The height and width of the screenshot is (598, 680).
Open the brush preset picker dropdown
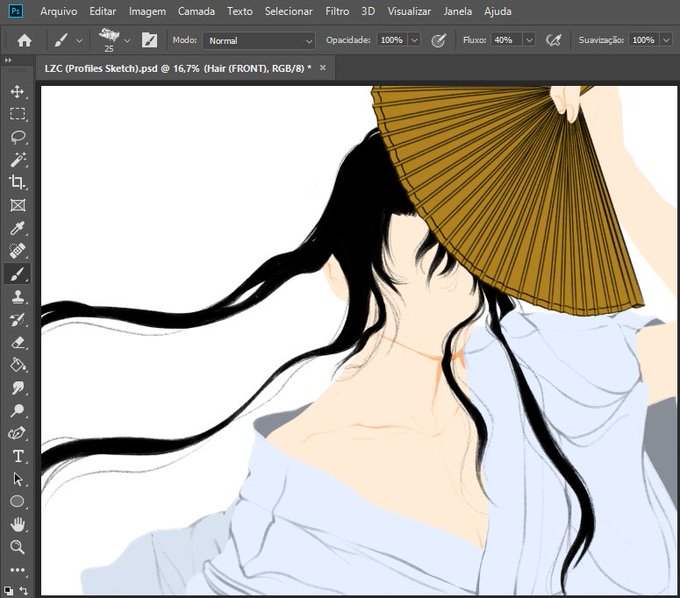[127, 40]
